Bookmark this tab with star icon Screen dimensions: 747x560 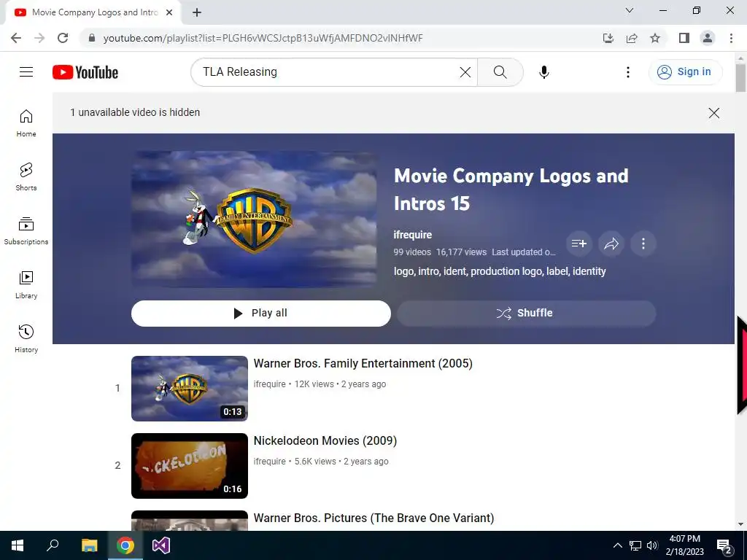tap(655, 38)
